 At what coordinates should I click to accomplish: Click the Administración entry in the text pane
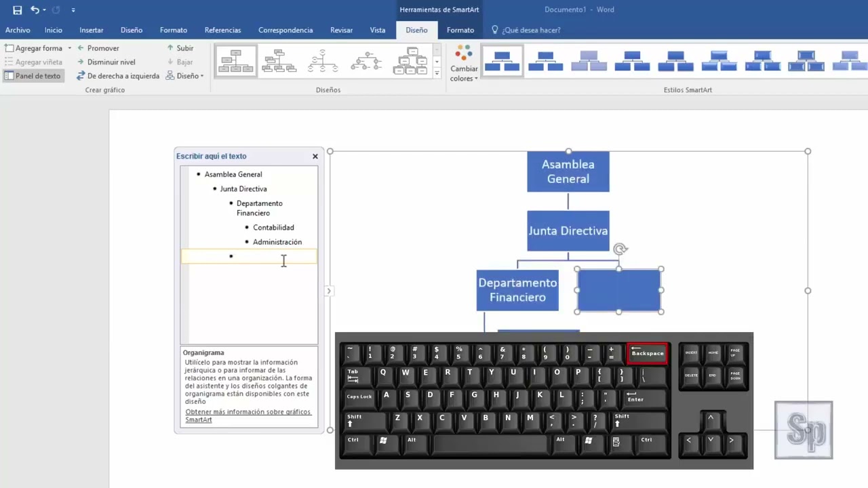click(277, 242)
